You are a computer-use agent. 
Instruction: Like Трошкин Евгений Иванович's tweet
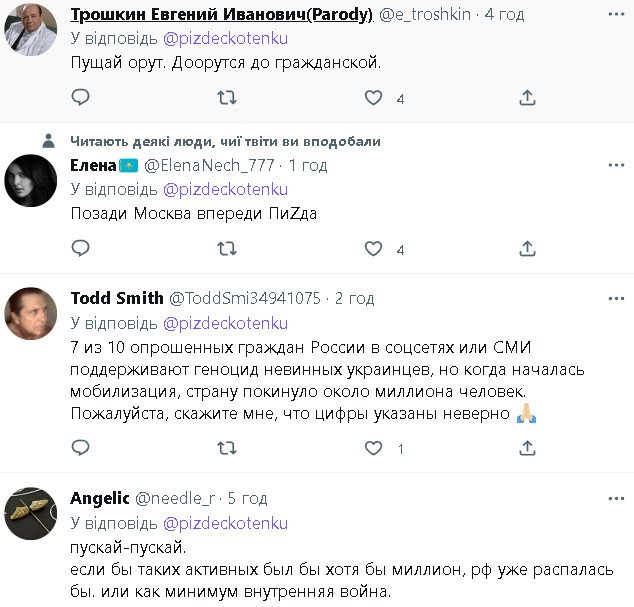click(x=374, y=98)
